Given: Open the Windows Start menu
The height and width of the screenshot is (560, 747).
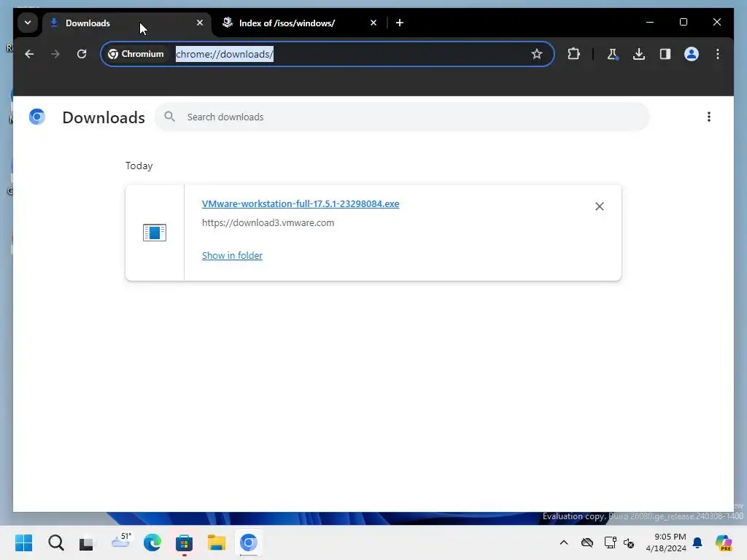Looking at the screenshot, I should pos(24,542).
